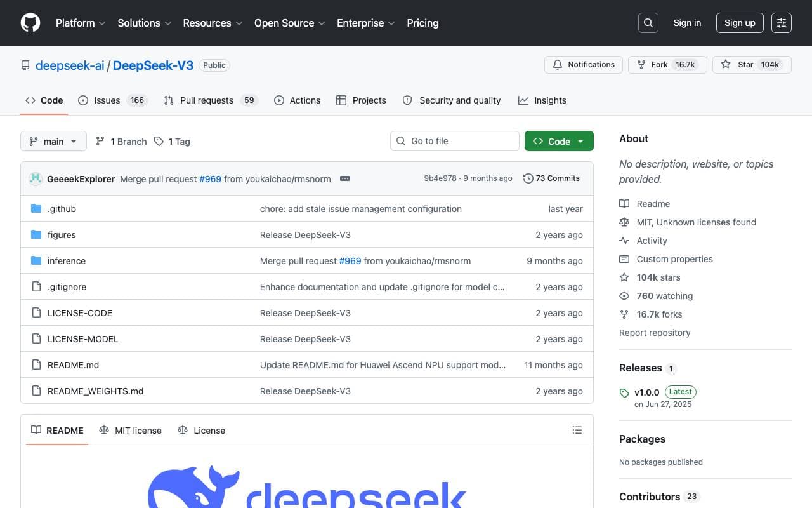The width and height of the screenshot is (812, 508).
Task: Open the .gitignore file
Action: (67, 287)
